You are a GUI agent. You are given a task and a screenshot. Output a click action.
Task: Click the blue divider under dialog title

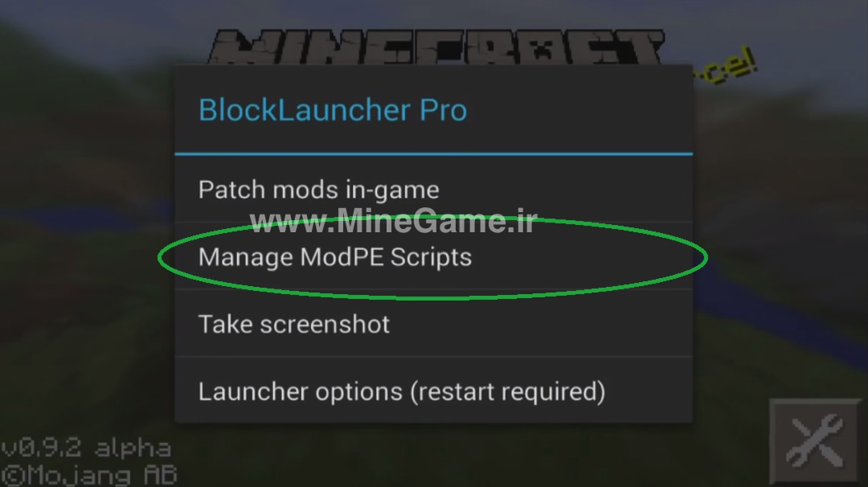[x=433, y=153]
